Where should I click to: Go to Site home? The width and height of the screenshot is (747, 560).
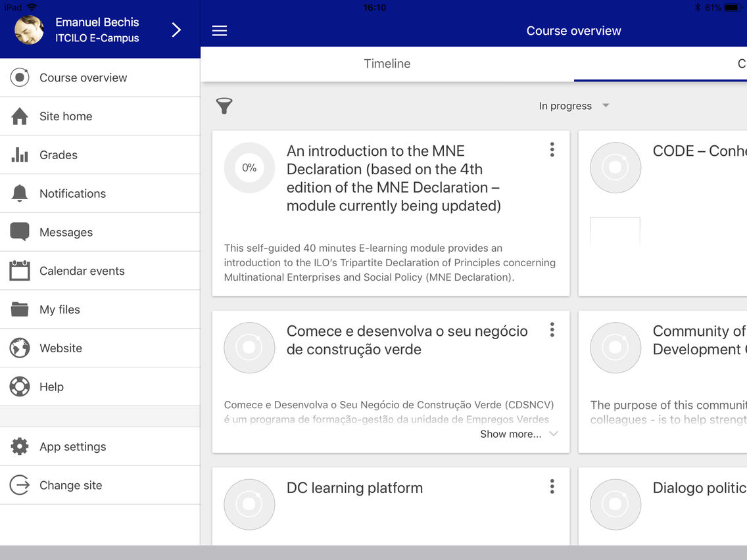64,116
